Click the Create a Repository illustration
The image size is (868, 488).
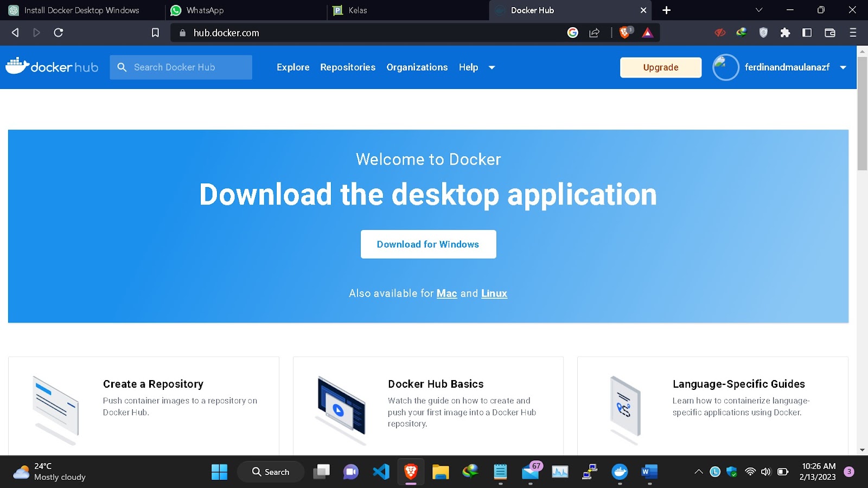click(56, 409)
